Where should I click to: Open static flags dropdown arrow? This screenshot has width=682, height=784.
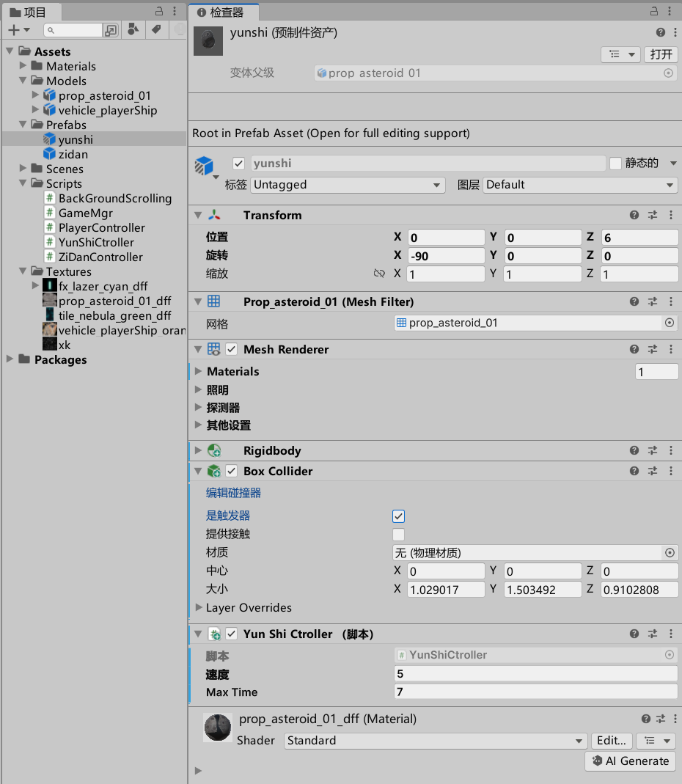tap(673, 163)
